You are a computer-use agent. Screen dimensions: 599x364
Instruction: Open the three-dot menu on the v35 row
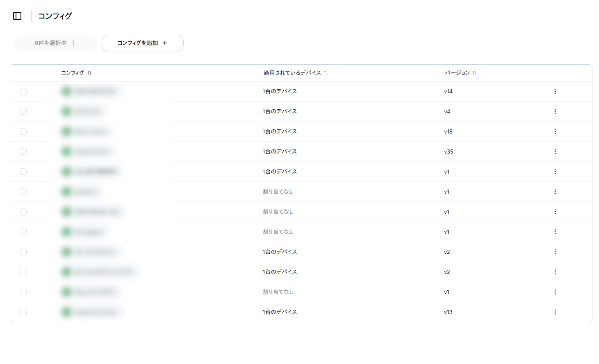pos(555,151)
